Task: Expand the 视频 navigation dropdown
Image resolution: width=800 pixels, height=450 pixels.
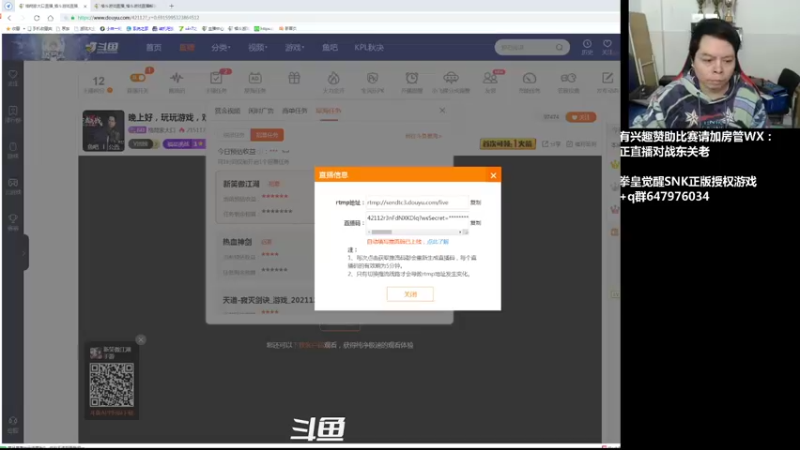Action: tap(258, 47)
